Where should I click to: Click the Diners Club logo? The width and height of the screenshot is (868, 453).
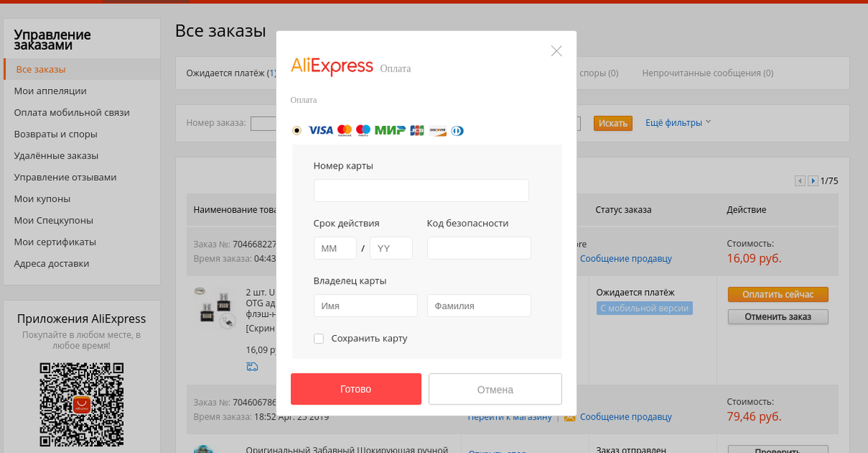click(456, 130)
